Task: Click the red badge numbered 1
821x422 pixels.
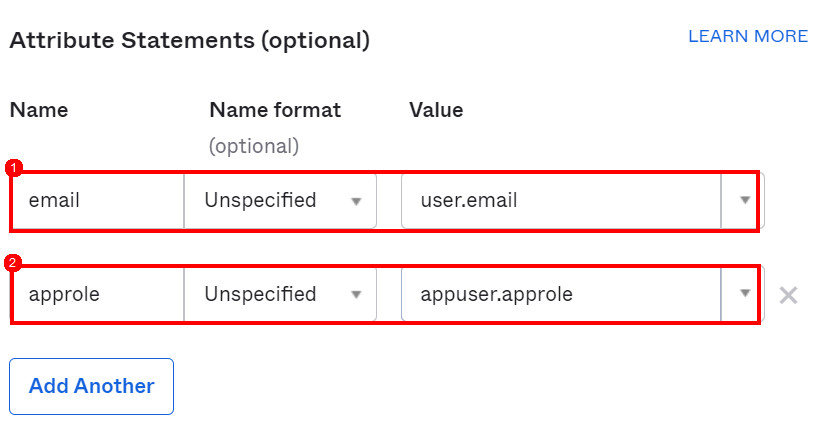Action: [x=13, y=168]
